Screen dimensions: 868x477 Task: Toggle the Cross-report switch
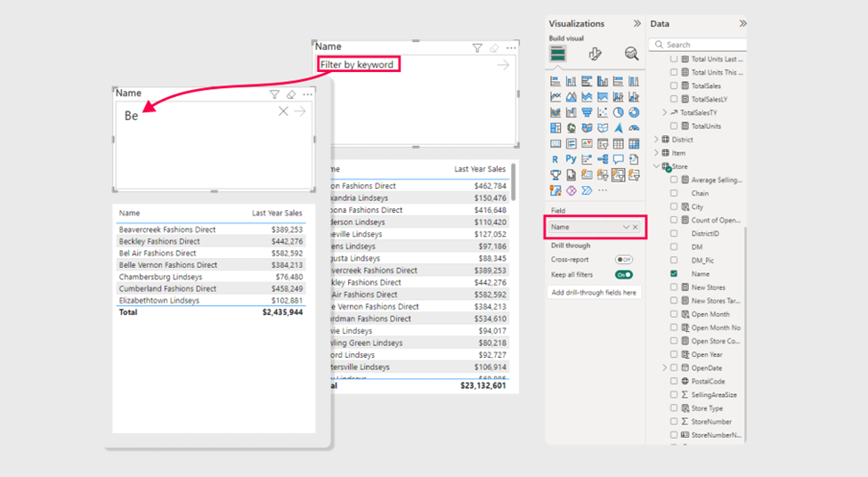(624, 260)
